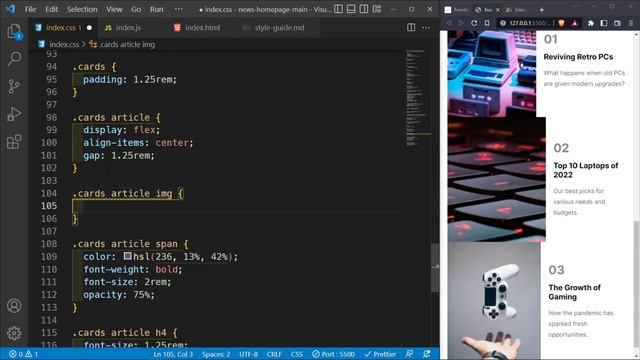The width and height of the screenshot is (640, 360).
Task: Select CSS language mode in status bar
Action: [x=297, y=354]
